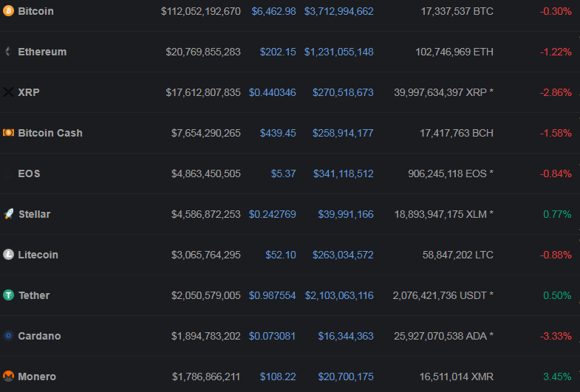Screen dimensions: 580x392
Task: Open the Stellar coin name link
Action: click(35, 214)
